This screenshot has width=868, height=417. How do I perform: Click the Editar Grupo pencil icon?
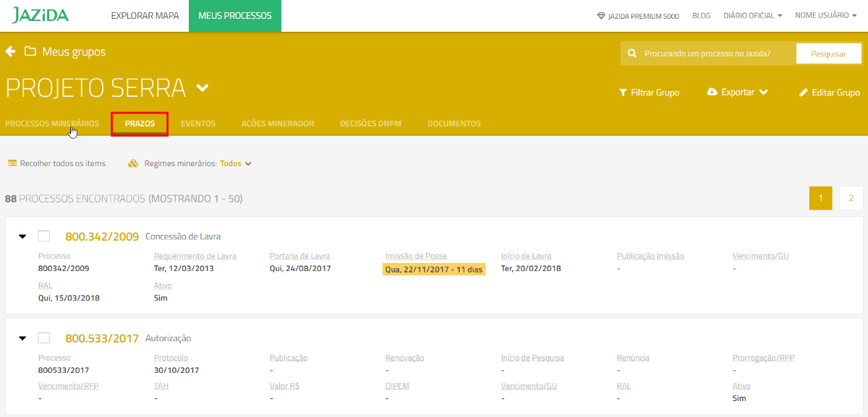(803, 93)
